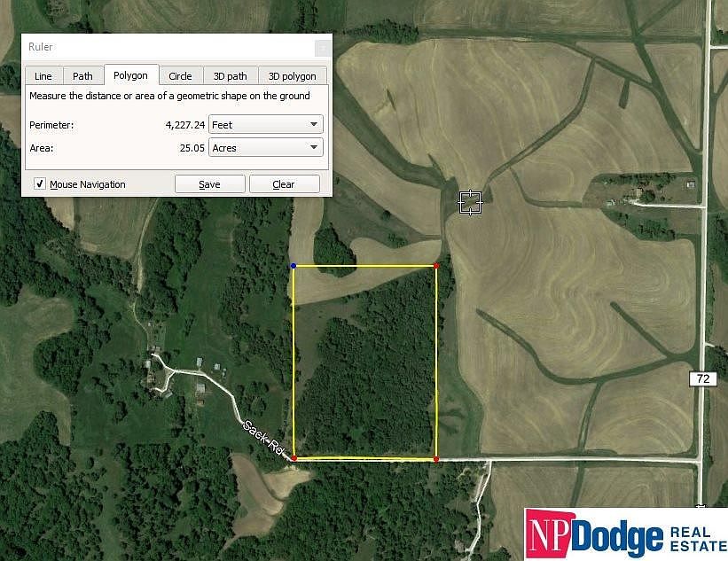Click the blue polygon vertex marker
This screenshot has height=561, width=728.
tap(293, 265)
